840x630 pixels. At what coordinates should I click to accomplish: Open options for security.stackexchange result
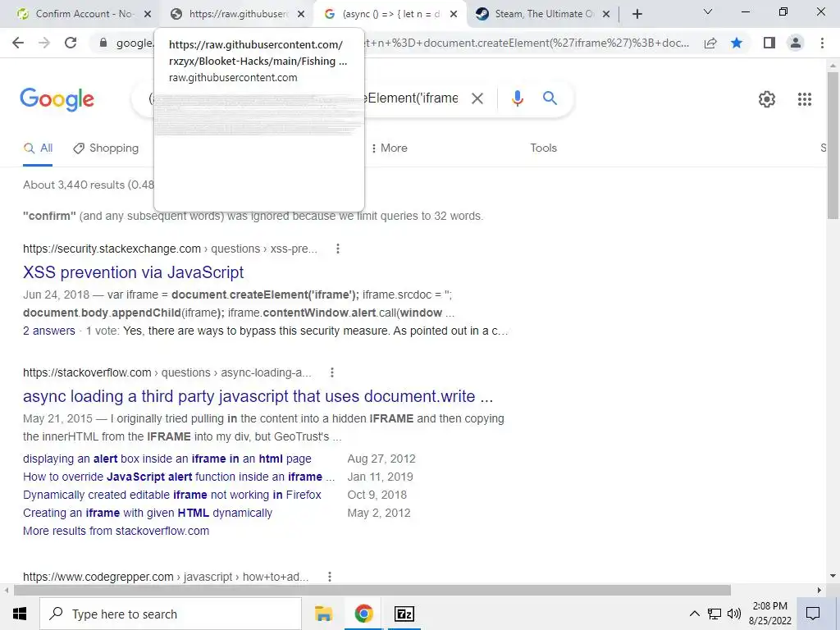337,249
